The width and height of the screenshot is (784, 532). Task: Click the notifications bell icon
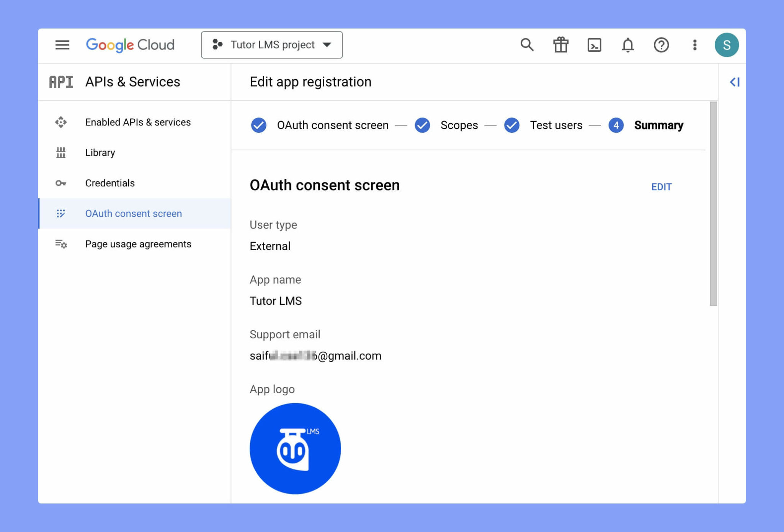coord(627,45)
